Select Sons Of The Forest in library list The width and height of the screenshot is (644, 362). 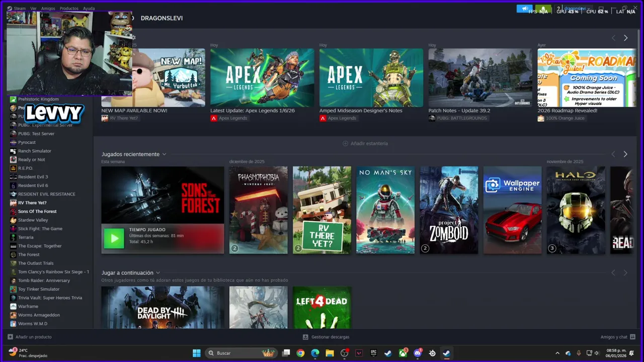pyautogui.click(x=37, y=211)
